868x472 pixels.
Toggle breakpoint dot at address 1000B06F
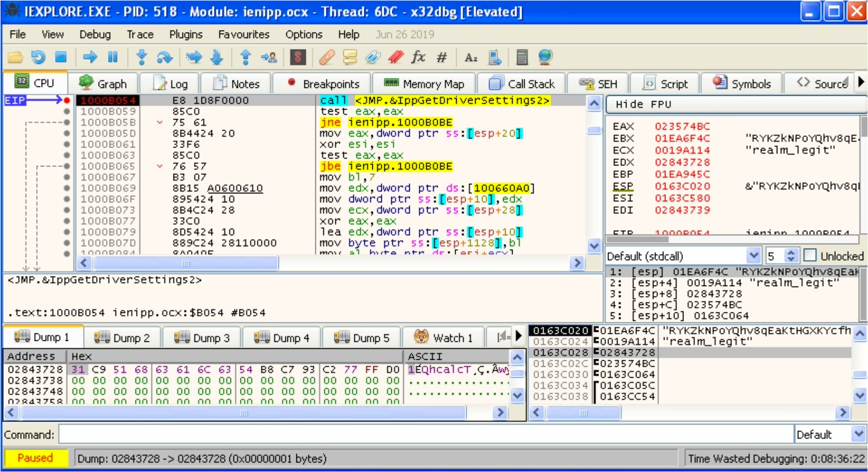point(67,199)
